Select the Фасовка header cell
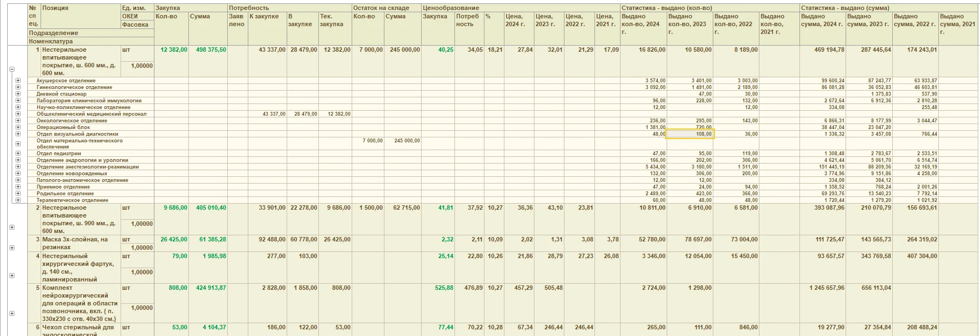This screenshot has width=980, height=336. [137, 25]
